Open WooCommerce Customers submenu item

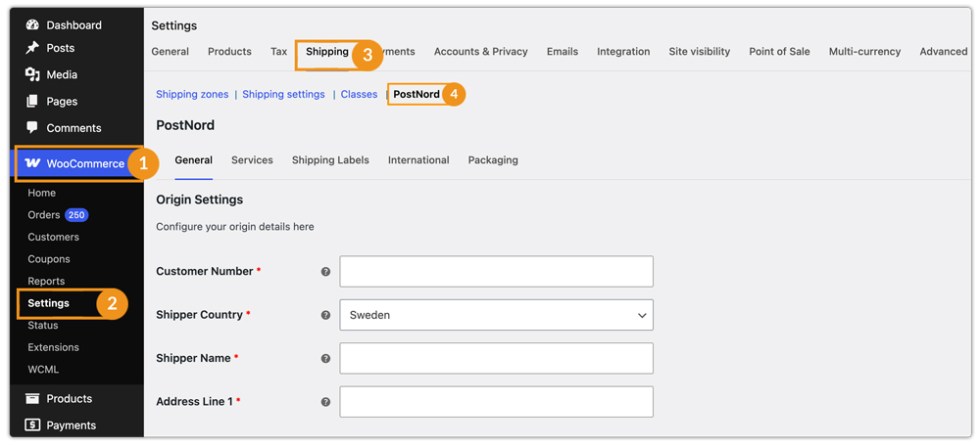click(53, 237)
